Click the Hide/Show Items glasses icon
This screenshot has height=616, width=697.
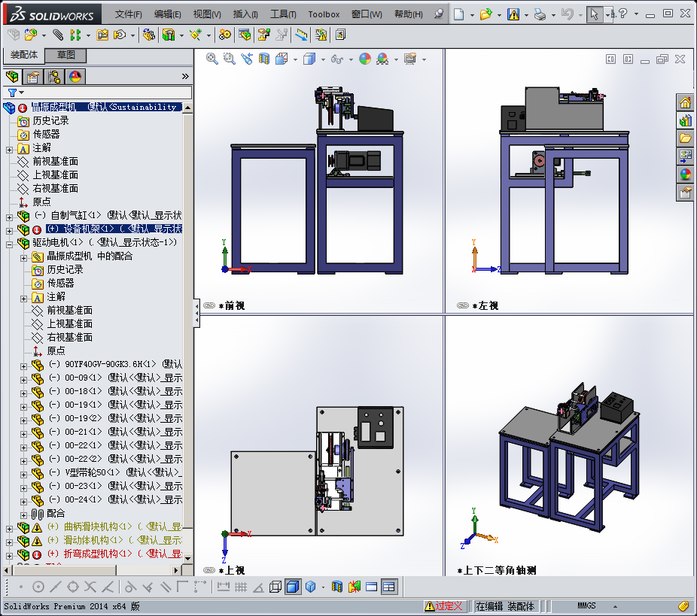click(x=337, y=59)
